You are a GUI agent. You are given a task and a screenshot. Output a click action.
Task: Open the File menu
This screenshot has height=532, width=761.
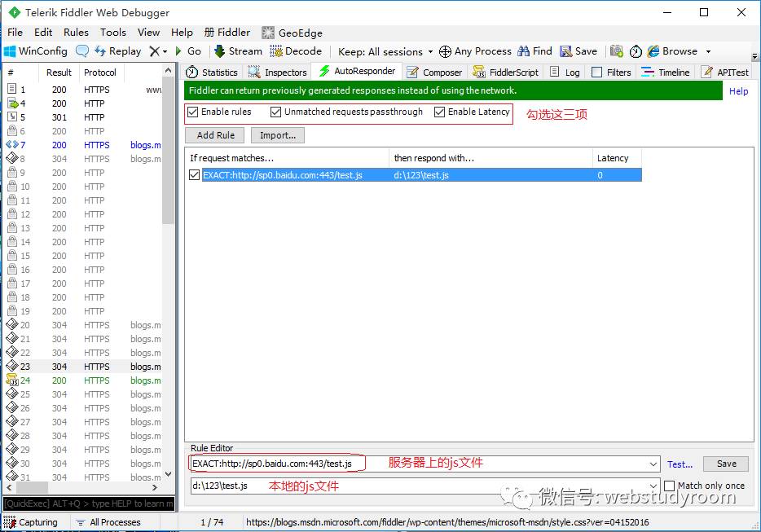15,32
